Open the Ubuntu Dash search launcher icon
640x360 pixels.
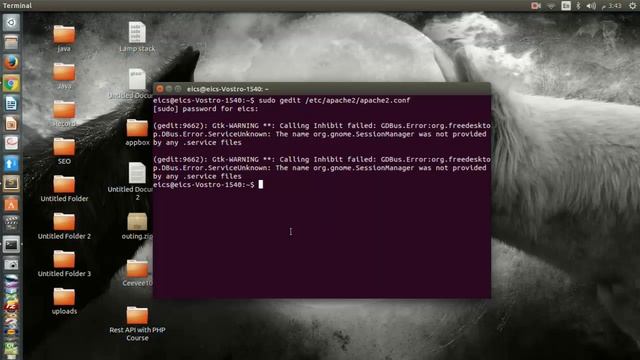[x=11, y=22]
